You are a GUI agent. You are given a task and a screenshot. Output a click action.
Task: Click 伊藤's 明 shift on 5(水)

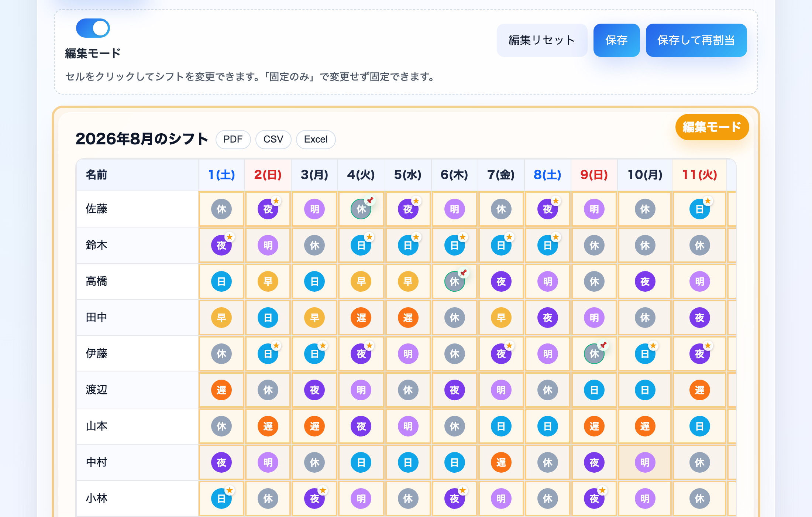408,354
